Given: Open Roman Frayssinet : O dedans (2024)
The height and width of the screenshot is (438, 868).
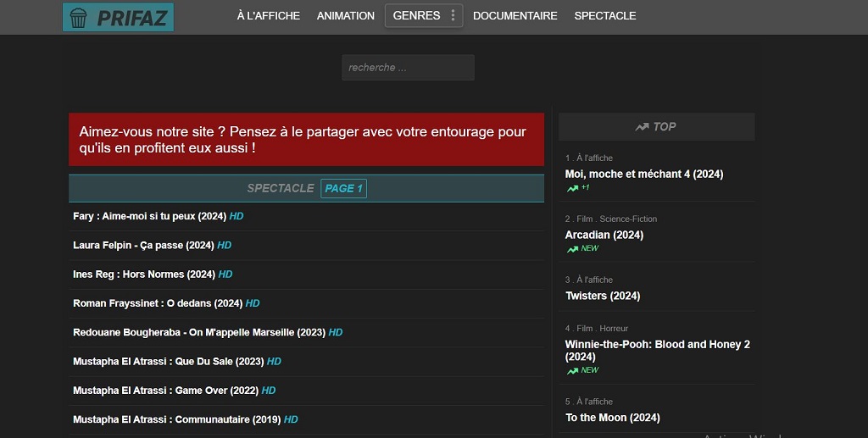Looking at the screenshot, I should (x=158, y=303).
